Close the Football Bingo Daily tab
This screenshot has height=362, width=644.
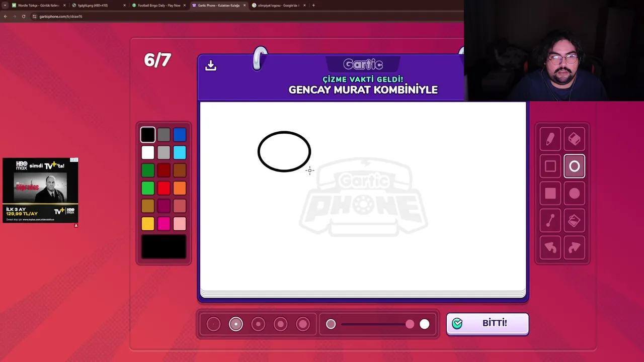tap(184, 5)
